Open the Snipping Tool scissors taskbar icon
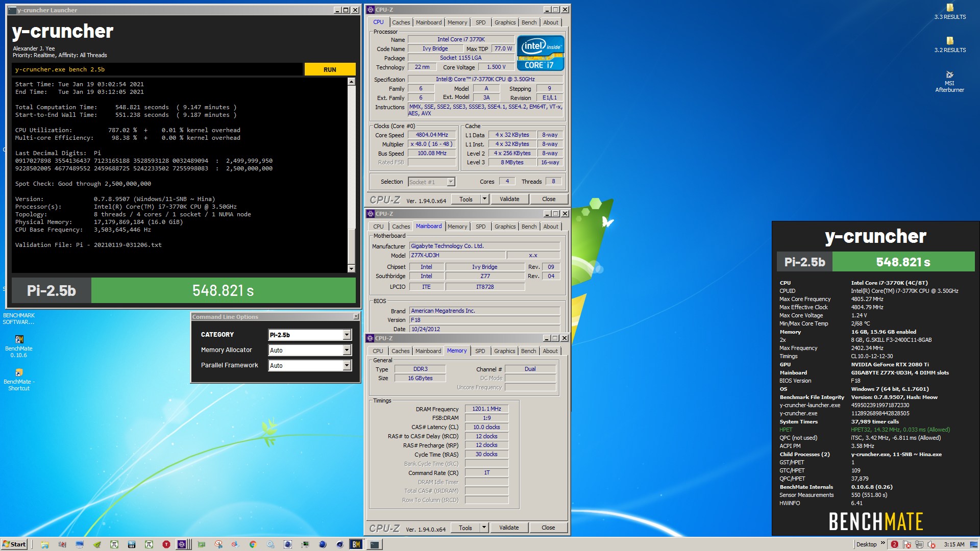 point(218,544)
